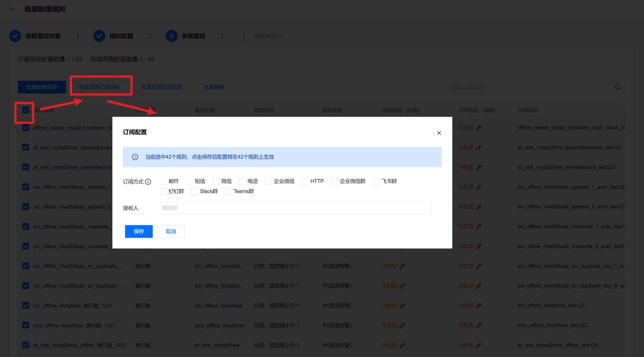Click edit pencil for src_offline_hive2hive detection range
This screenshot has height=357, width=644.
tap(402, 306)
